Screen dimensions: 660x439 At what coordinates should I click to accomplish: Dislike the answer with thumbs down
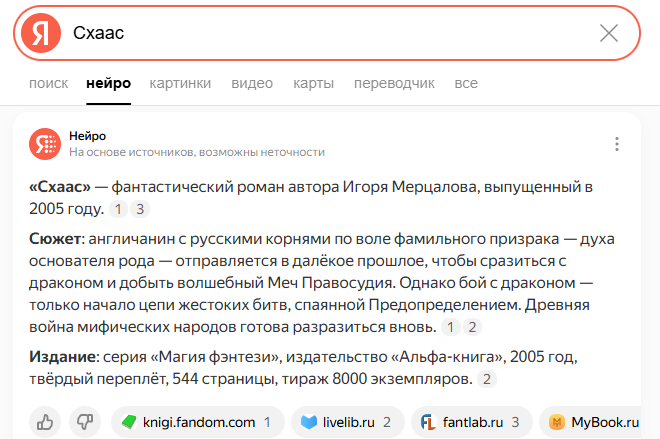(x=85, y=422)
